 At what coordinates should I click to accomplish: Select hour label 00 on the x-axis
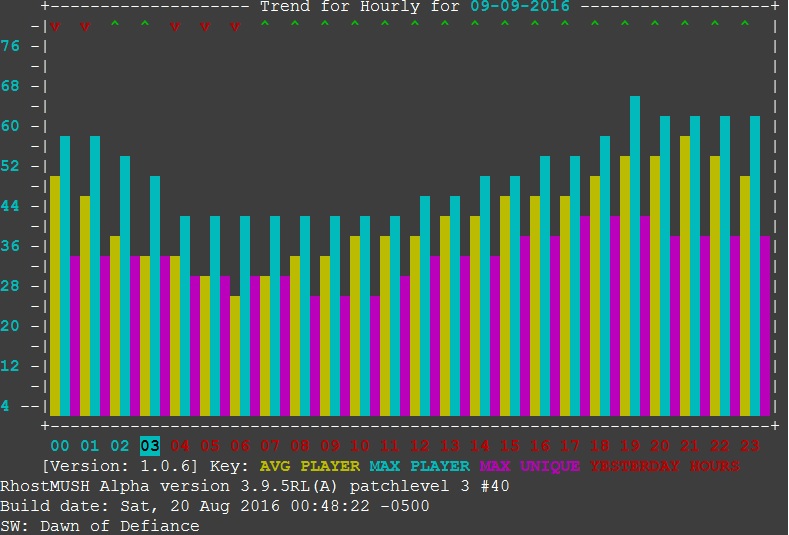[x=60, y=446]
